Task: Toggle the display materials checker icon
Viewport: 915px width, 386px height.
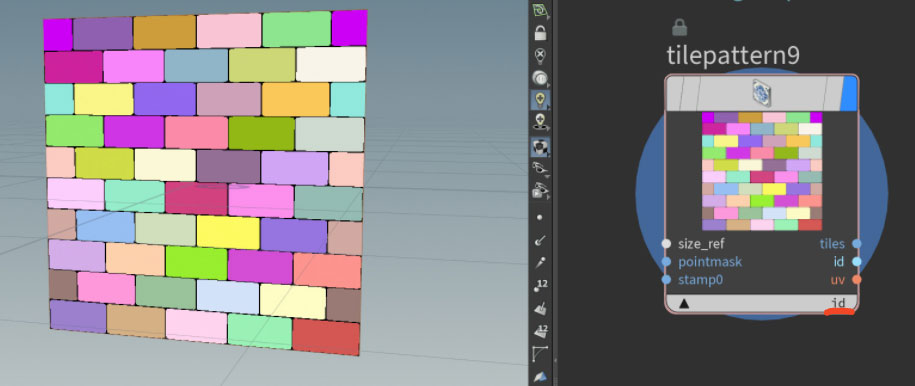Action: pyautogui.click(x=540, y=146)
